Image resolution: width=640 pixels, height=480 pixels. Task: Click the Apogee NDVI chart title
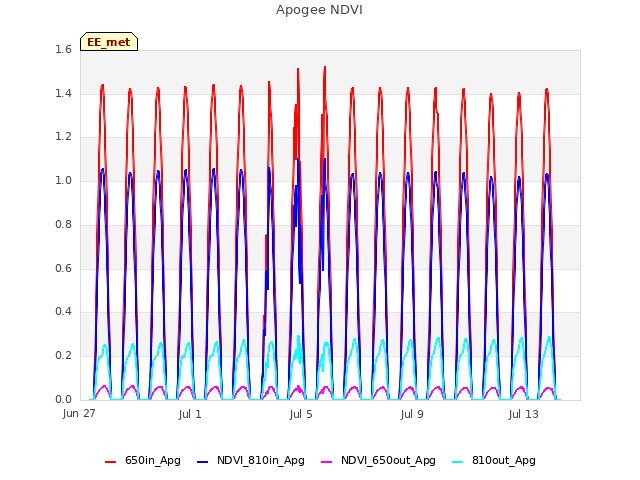(x=319, y=10)
